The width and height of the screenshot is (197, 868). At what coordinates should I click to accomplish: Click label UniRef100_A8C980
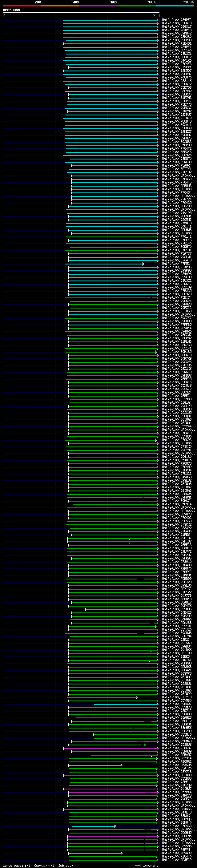click(177, 91)
